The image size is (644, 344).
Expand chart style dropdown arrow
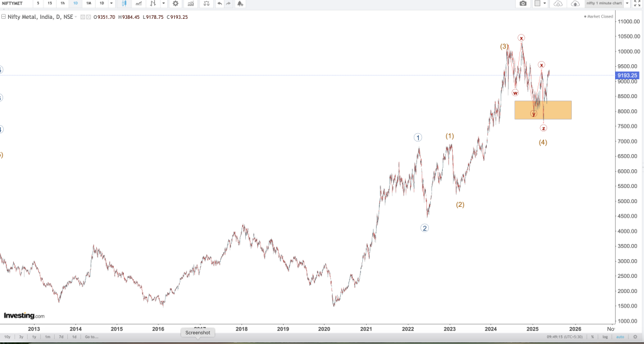pos(164,3)
